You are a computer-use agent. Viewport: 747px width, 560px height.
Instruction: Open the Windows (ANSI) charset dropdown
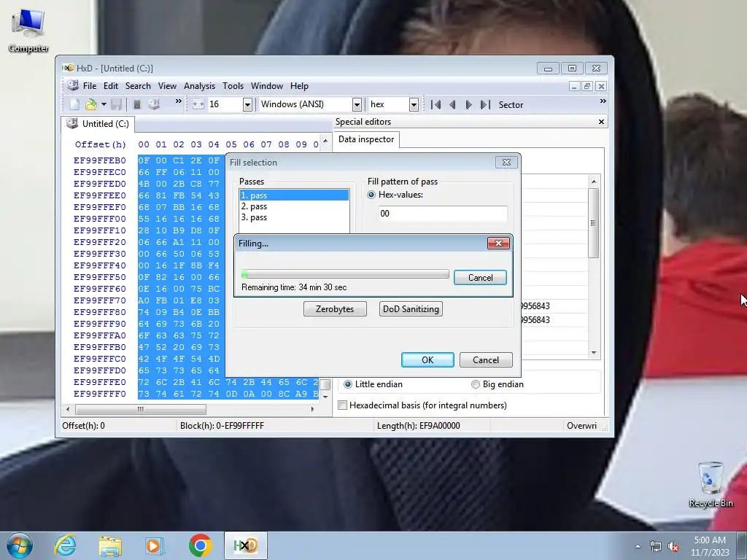(357, 105)
